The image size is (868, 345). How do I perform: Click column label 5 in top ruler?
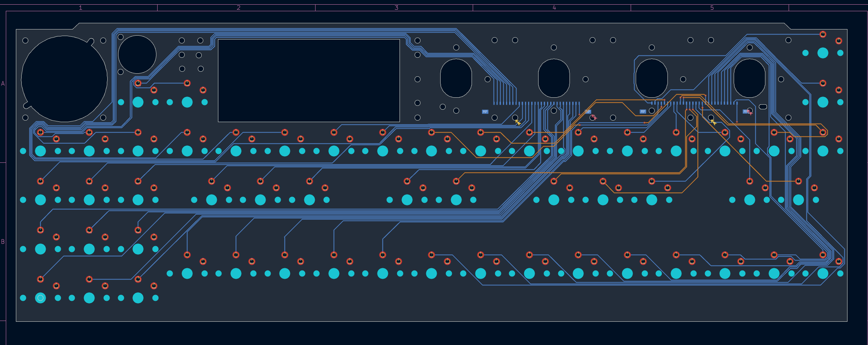pyautogui.click(x=712, y=8)
